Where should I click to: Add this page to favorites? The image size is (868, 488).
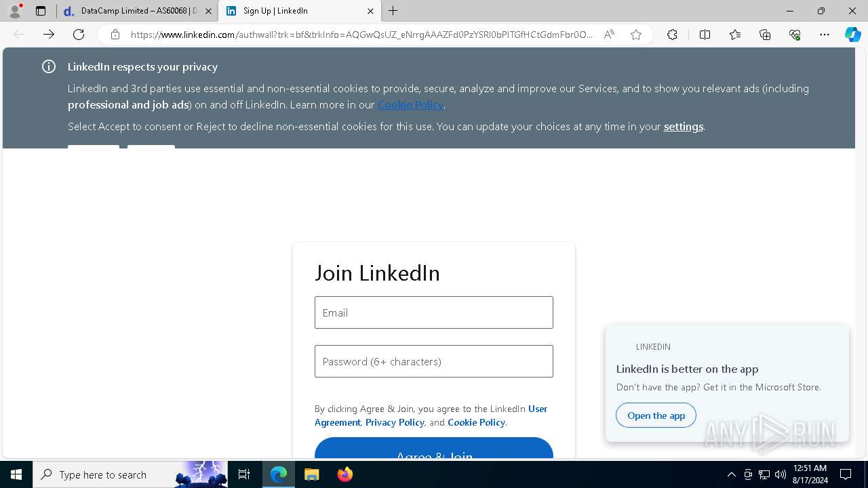tap(636, 35)
